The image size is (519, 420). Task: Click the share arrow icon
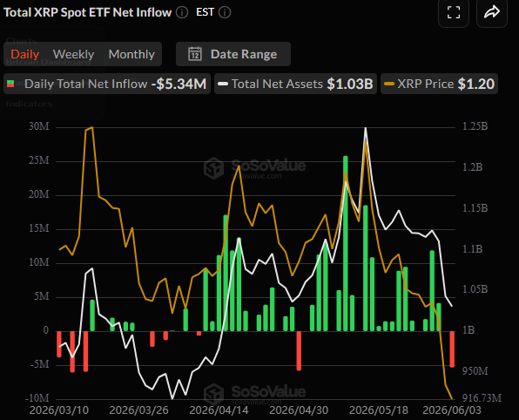492,12
